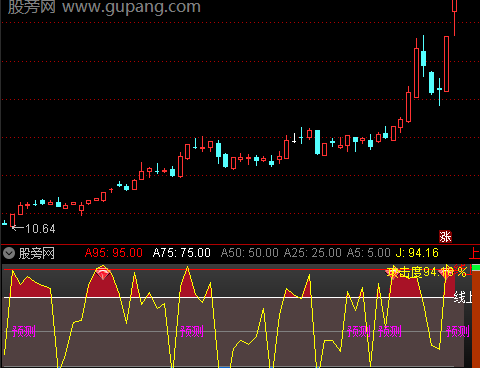The width and height of the screenshot is (480, 368).
Task: Click the leftmost 预测 label in oscillator
Action: tap(24, 331)
